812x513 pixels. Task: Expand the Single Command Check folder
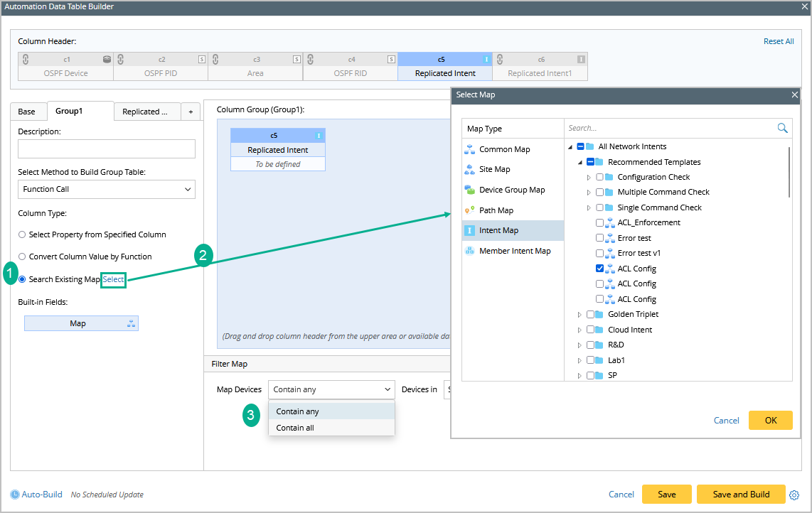(x=589, y=208)
